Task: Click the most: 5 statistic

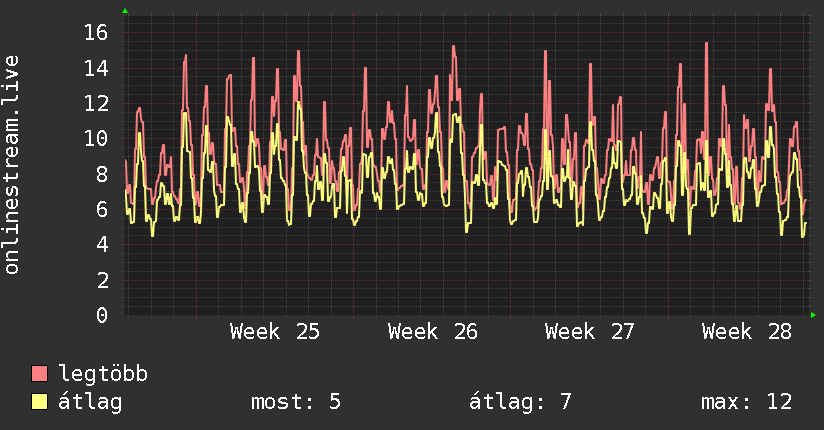Action: pos(296,402)
